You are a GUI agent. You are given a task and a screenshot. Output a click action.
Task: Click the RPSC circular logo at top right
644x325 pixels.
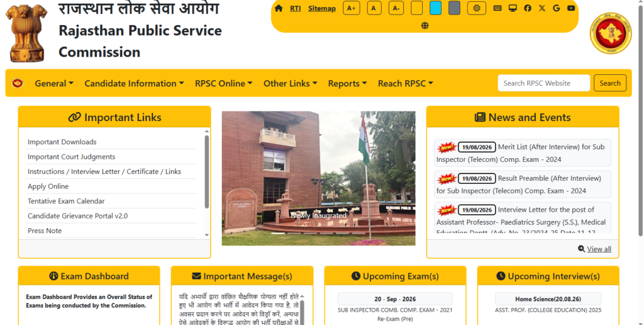coord(611,33)
